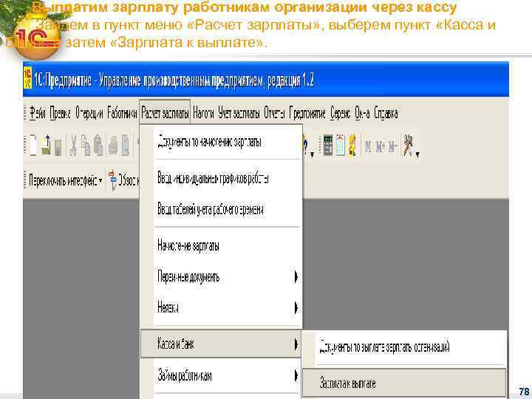This screenshot has height=399, width=532.
Task: Click the M+ memory add button
Action: coord(380,146)
